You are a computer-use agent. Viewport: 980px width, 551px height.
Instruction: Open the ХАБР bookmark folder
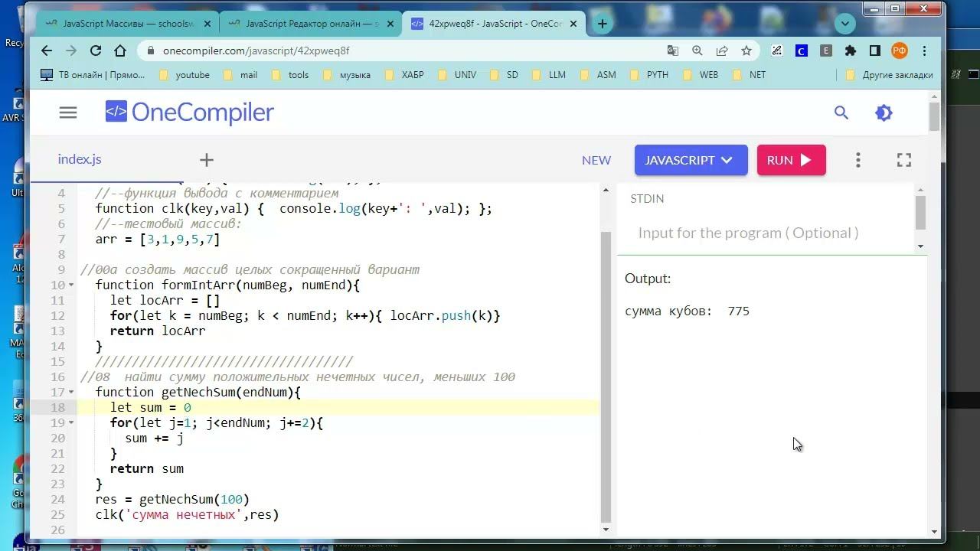coord(403,75)
